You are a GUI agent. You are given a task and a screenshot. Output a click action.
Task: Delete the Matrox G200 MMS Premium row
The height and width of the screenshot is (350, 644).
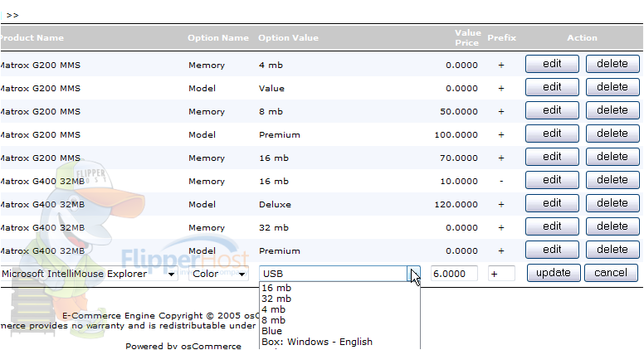coord(612,134)
